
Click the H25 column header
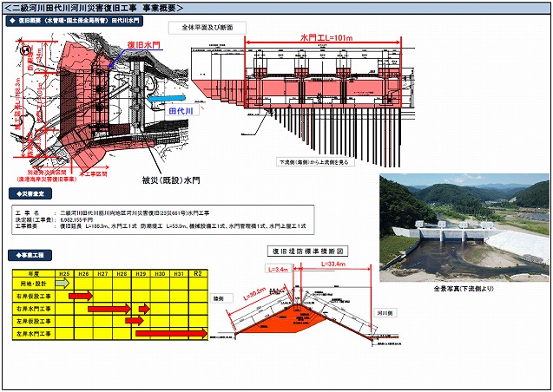tap(64, 273)
